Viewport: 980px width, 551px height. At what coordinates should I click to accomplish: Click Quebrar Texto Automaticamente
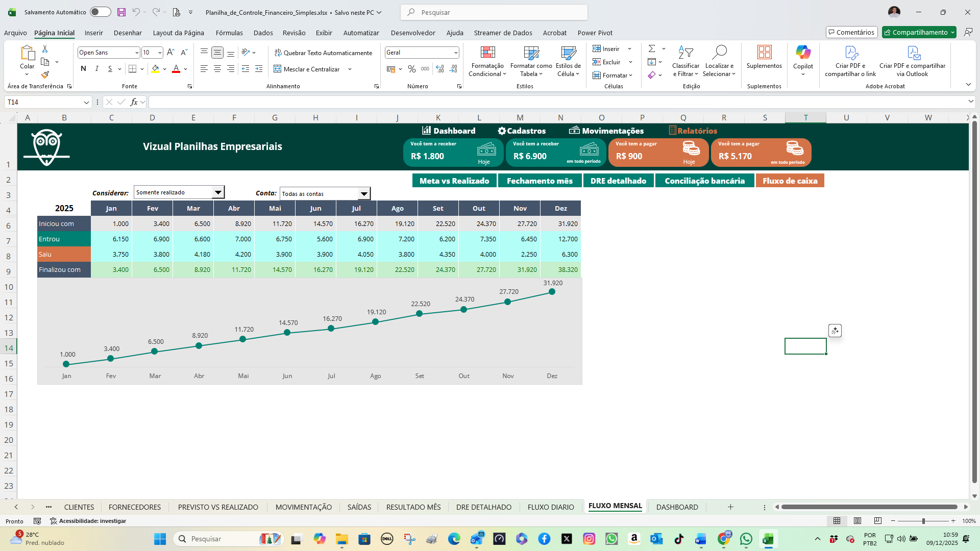click(x=323, y=53)
